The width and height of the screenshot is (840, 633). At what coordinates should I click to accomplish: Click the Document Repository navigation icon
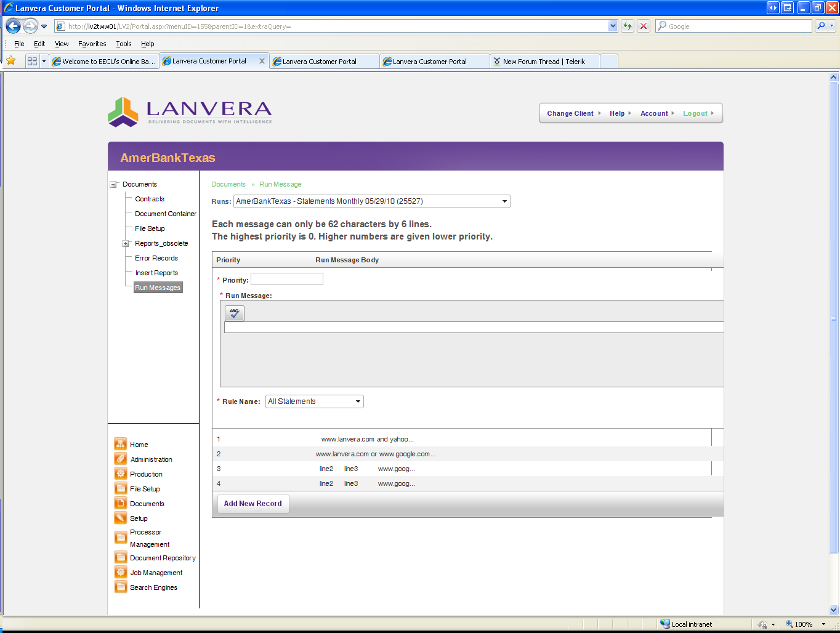121,557
